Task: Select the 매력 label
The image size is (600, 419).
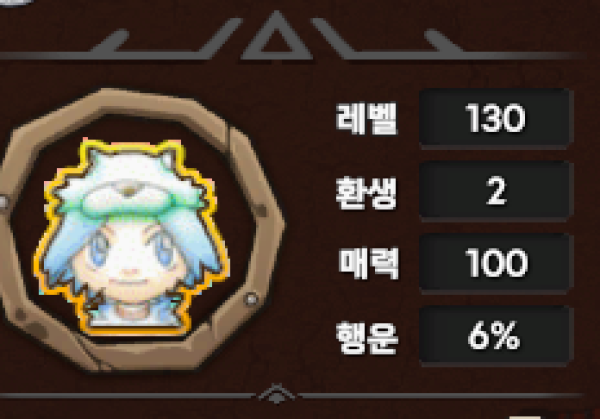Action: tap(369, 263)
